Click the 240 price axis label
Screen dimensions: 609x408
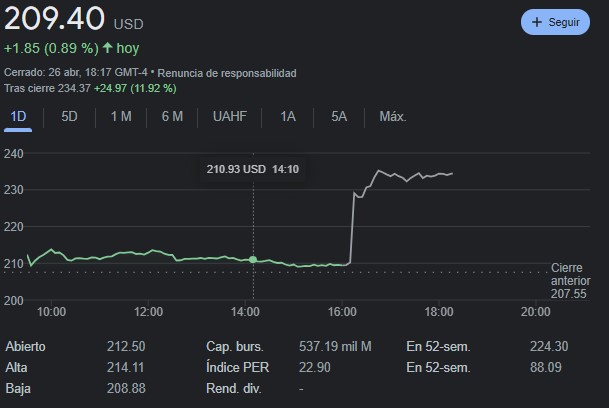click(x=14, y=153)
